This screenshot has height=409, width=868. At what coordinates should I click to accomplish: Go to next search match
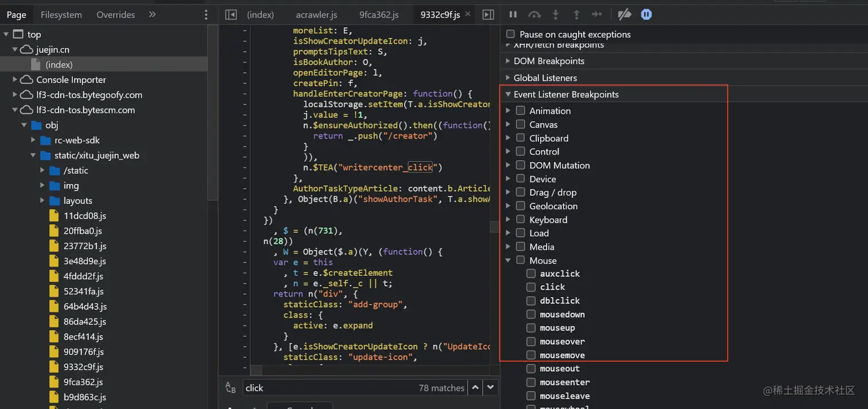(490, 388)
